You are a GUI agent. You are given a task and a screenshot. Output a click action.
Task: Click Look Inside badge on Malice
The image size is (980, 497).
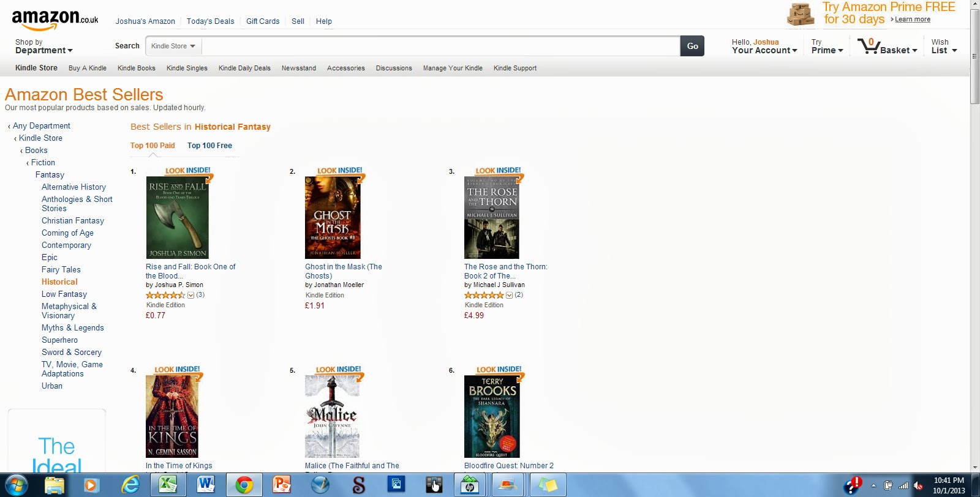(339, 372)
